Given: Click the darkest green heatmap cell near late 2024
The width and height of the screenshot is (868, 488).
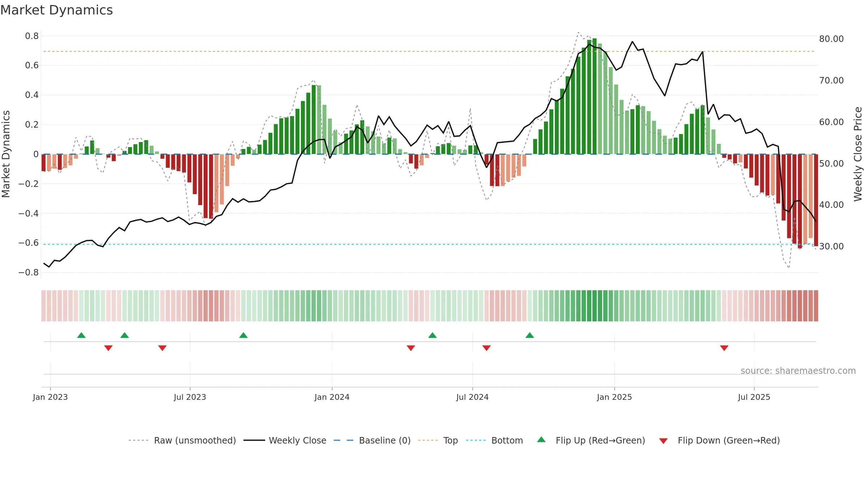Looking at the screenshot, I should click(x=595, y=306).
